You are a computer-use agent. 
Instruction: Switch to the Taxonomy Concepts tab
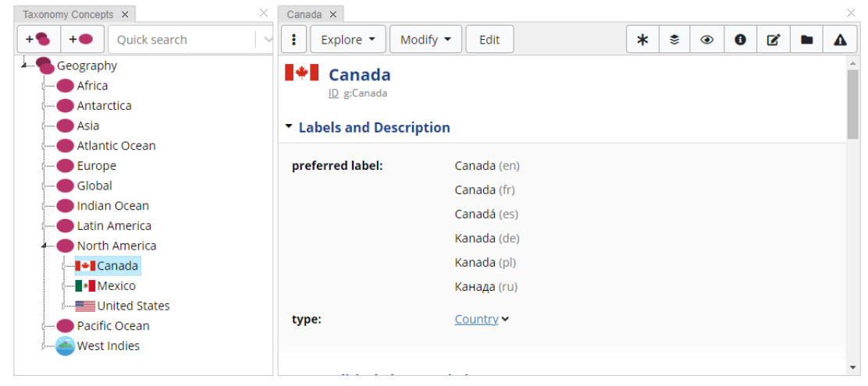(68, 15)
